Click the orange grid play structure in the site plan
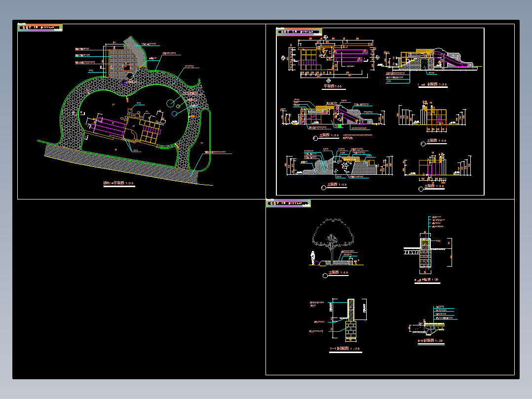 [x=150, y=131]
